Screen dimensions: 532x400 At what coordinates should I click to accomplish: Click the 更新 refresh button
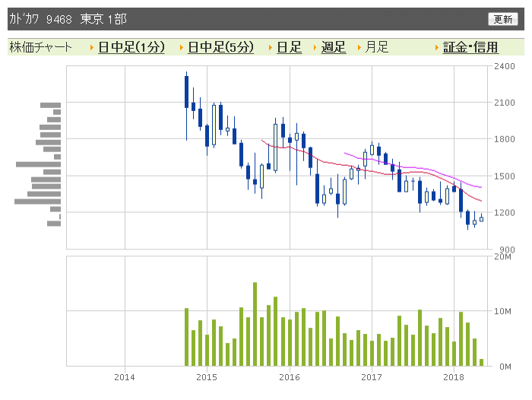(x=503, y=19)
